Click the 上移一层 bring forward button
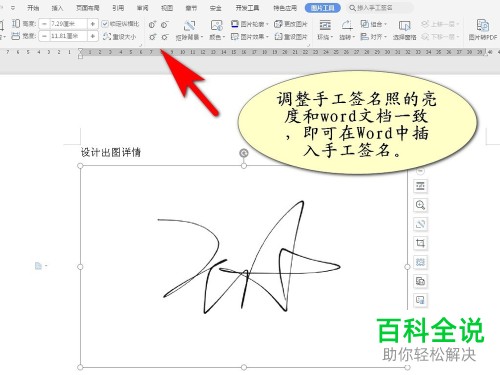The height and width of the screenshot is (375, 500). click(440, 24)
